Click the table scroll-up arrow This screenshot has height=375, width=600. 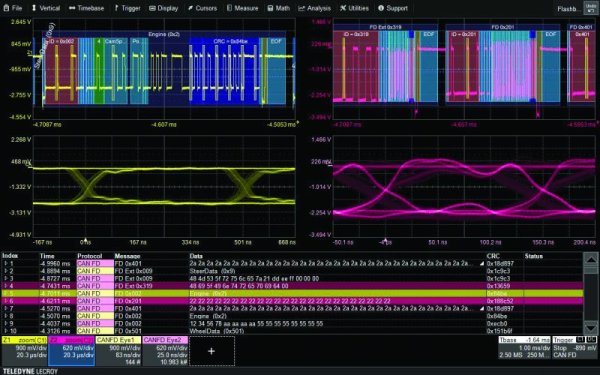coord(591,259)
